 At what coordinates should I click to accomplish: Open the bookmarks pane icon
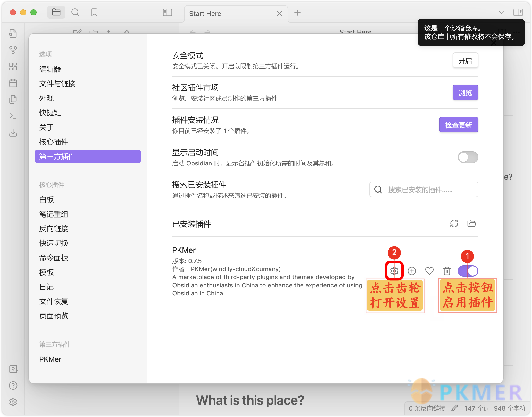click(94, 12)
